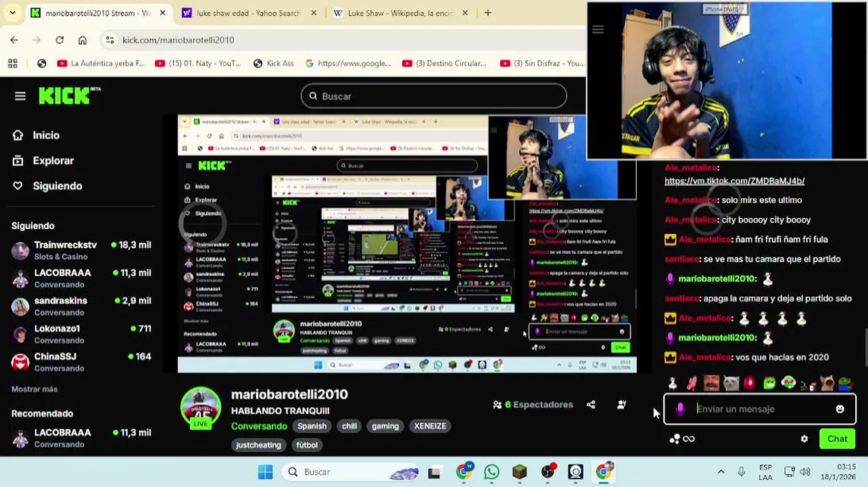Select the chill tag
Image resolution: width=868 pixels, height=487 pixels.
click(x=349, y=426)
